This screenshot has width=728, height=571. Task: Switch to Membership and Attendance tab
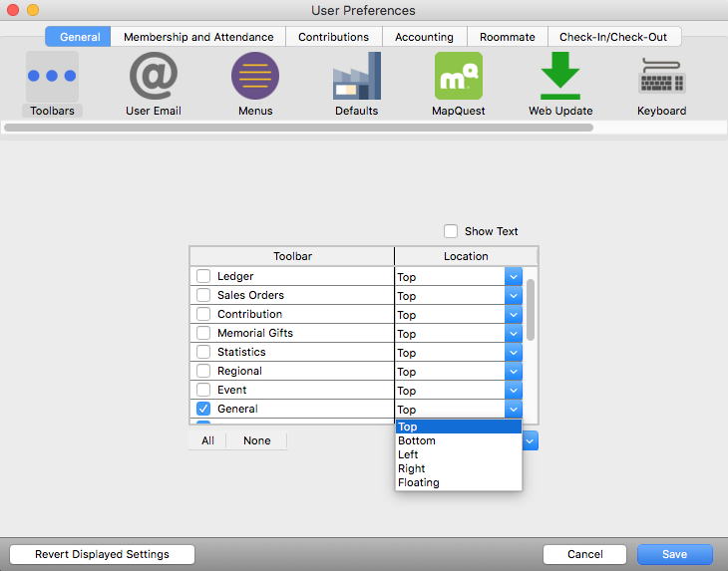(x=198, y=37)
